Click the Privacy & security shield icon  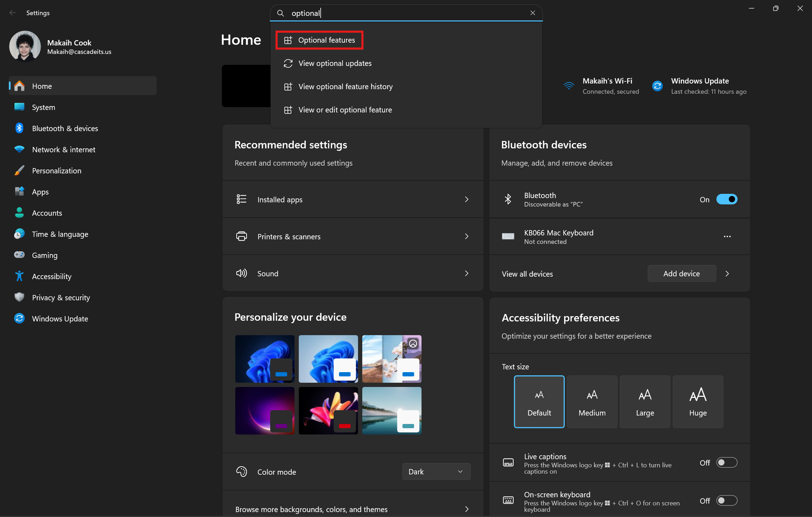[x=19, y=297]
